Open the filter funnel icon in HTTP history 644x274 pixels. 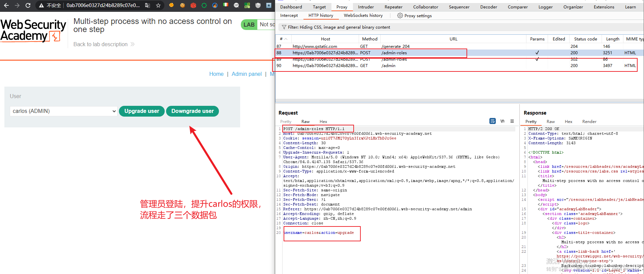tap(284, 27)
